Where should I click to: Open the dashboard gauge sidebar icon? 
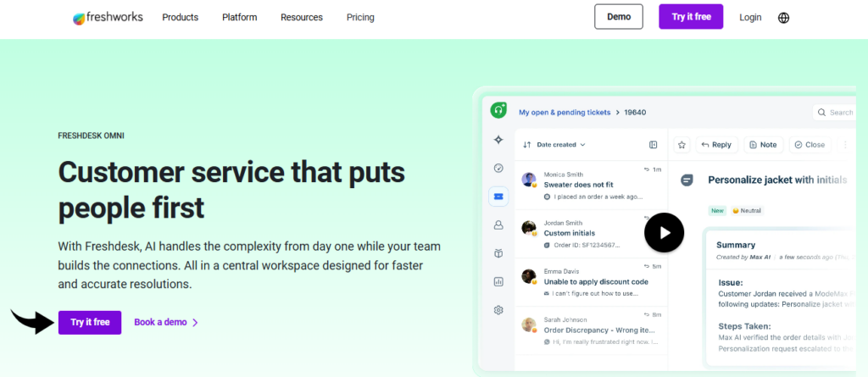pyautogui.click(x=498, y=168)
